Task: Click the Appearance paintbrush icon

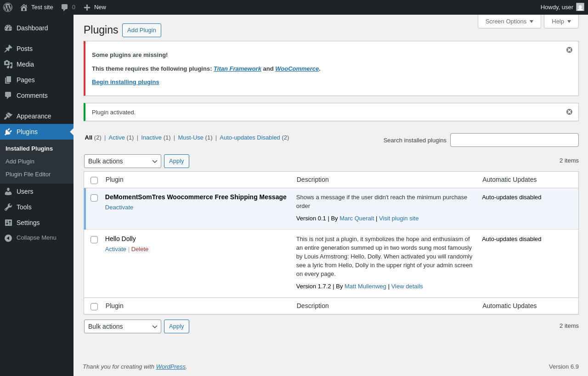Action: tap(8, 116)
